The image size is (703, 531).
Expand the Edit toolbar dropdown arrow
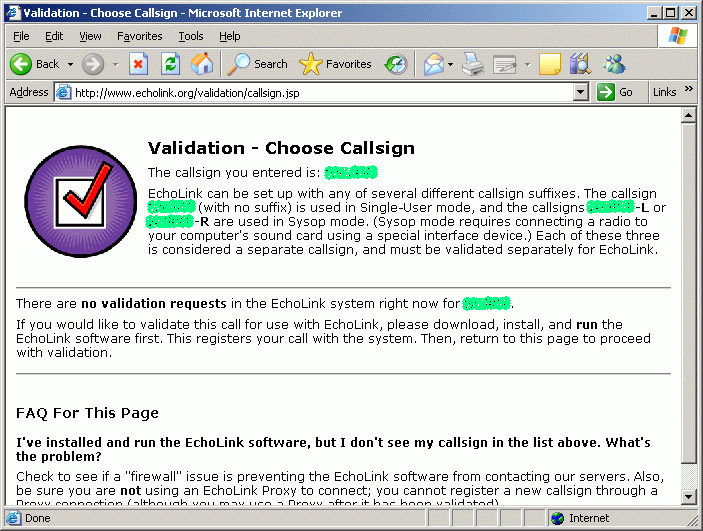528,64
